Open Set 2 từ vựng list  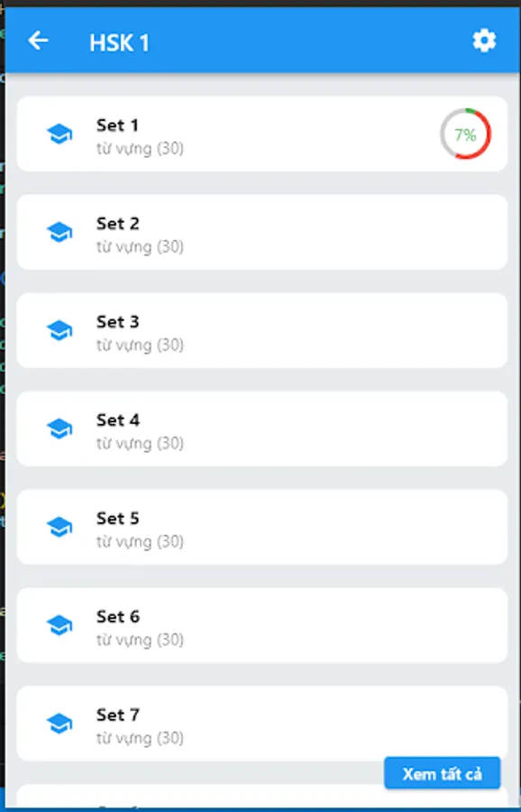pyautogui.click(x=261, y=232)
